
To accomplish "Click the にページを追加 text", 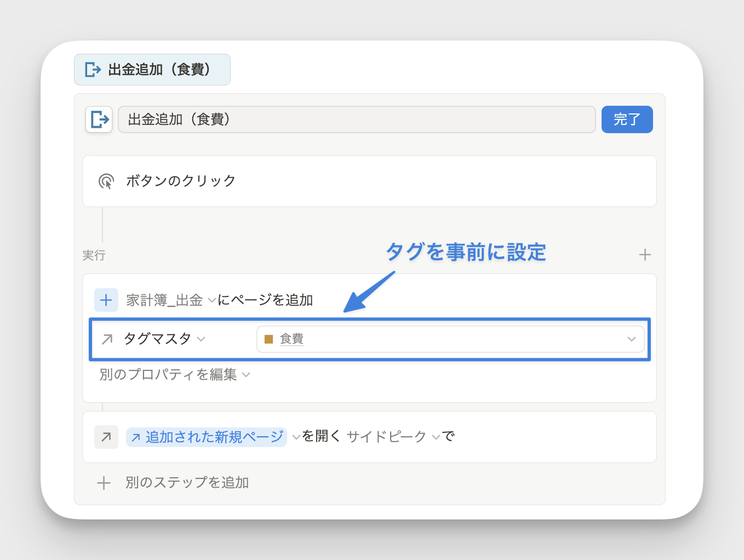I will point(266,300).
